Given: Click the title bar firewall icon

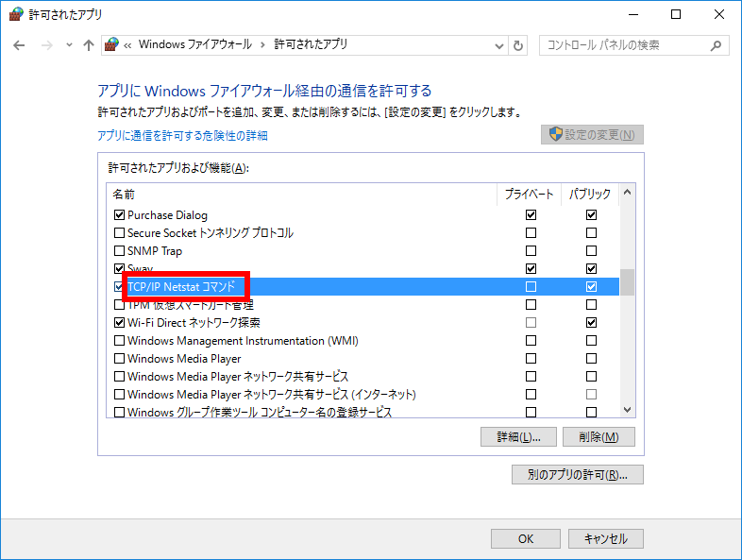Looking at the screenshot, I should click(x=16, y=14).
